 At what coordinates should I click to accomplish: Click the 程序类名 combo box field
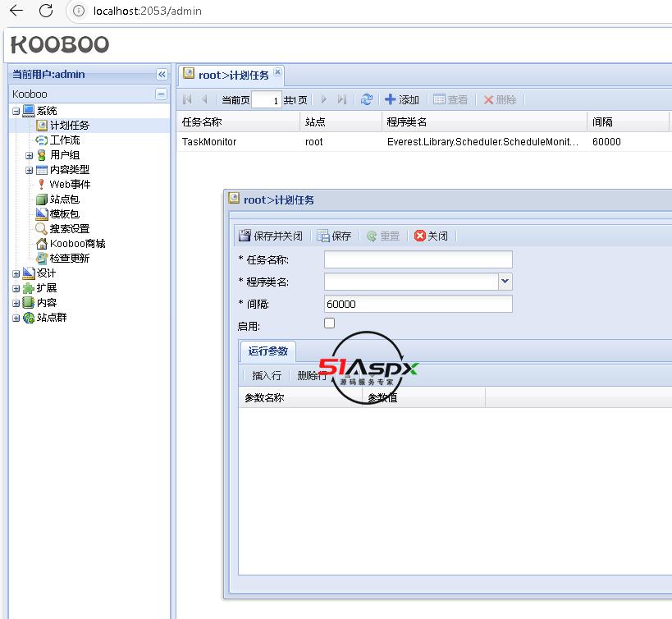coord(411,282)
